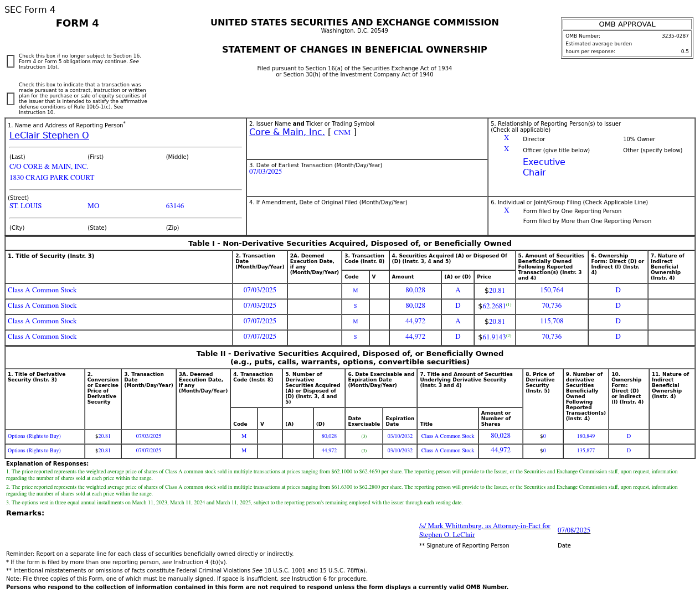Click the X mark beside Director
The height and width of the screenshot is (604, 700).
pos(506,138)
